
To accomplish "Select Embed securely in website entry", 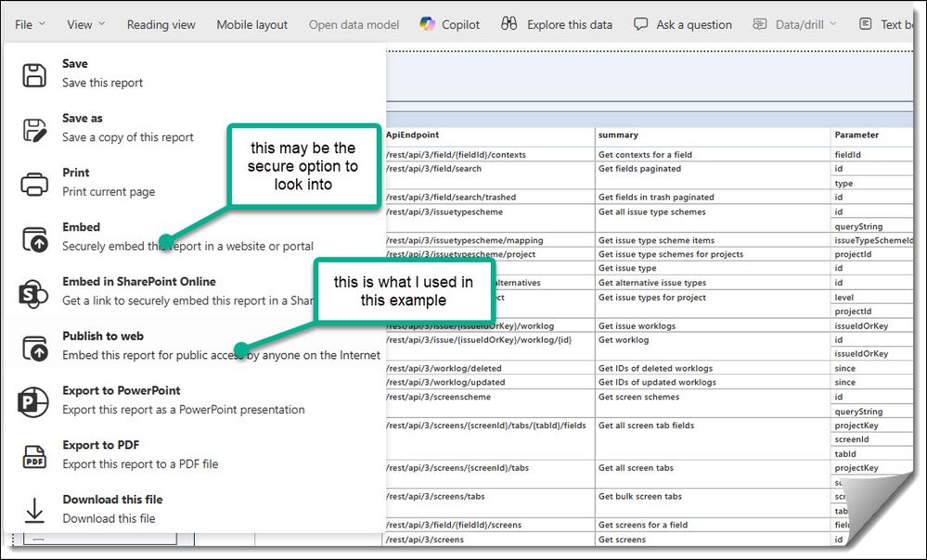I will coord(195,236).
